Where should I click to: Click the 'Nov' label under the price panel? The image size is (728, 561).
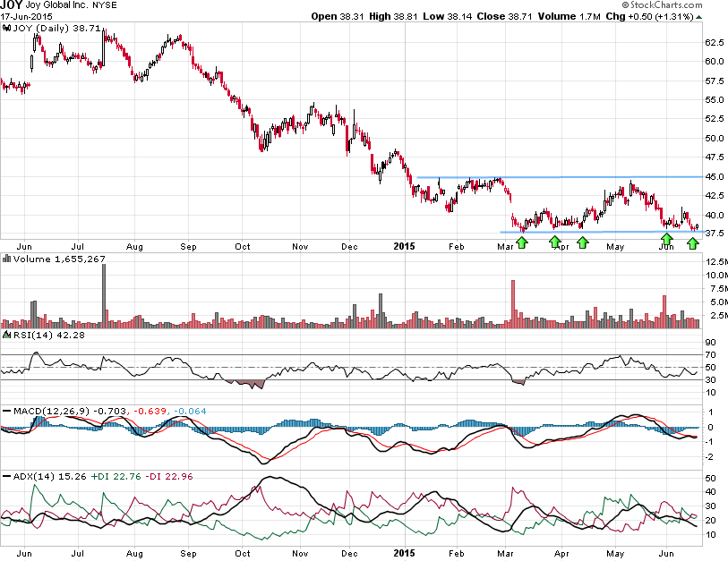coord(300,247)
